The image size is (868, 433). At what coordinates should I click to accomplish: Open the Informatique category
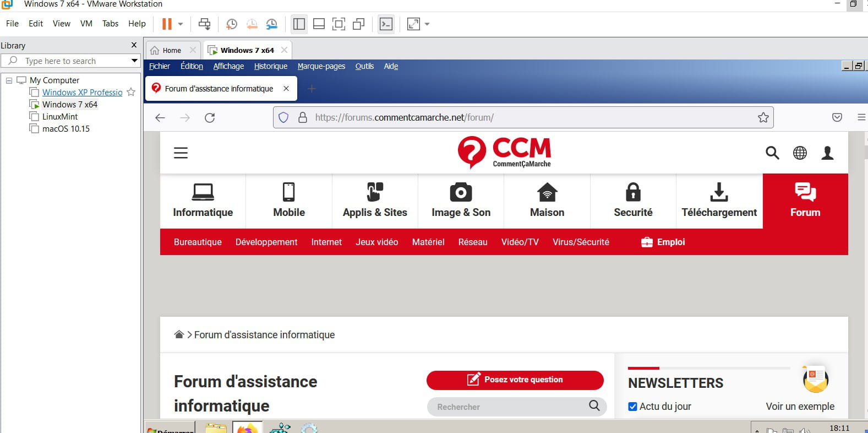pyautogui.click(x=203, y=201)
